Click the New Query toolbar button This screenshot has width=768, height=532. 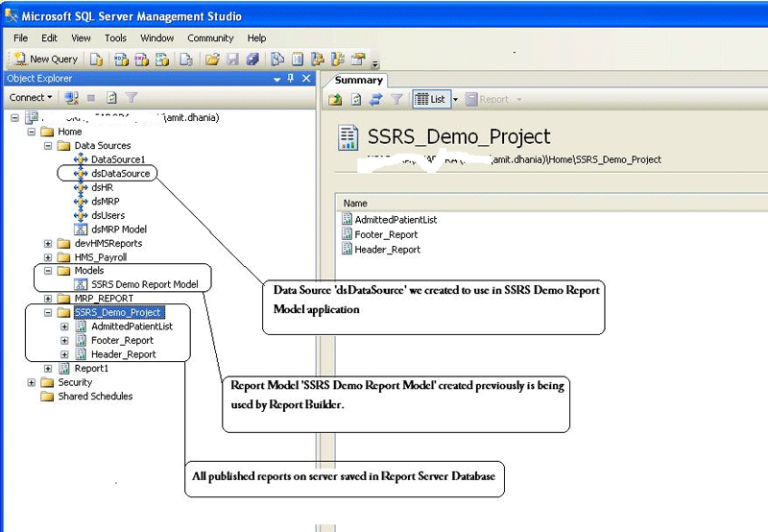coord(45,60)
